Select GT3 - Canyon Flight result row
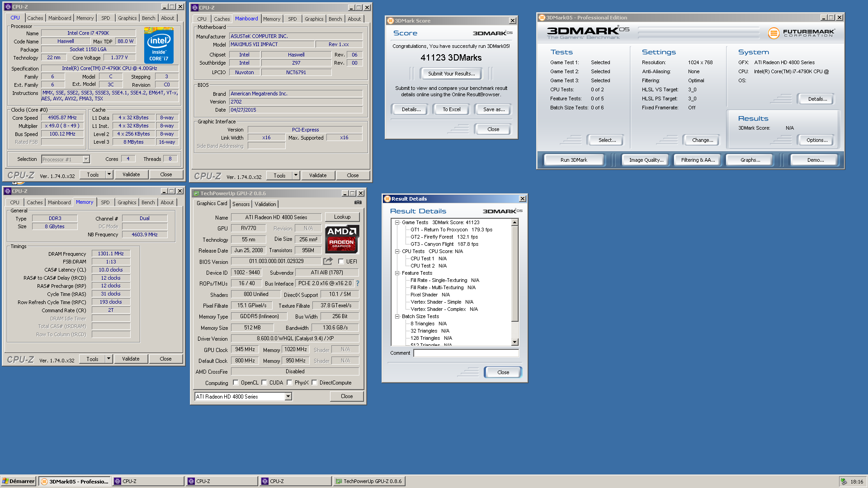 point(444,244)
